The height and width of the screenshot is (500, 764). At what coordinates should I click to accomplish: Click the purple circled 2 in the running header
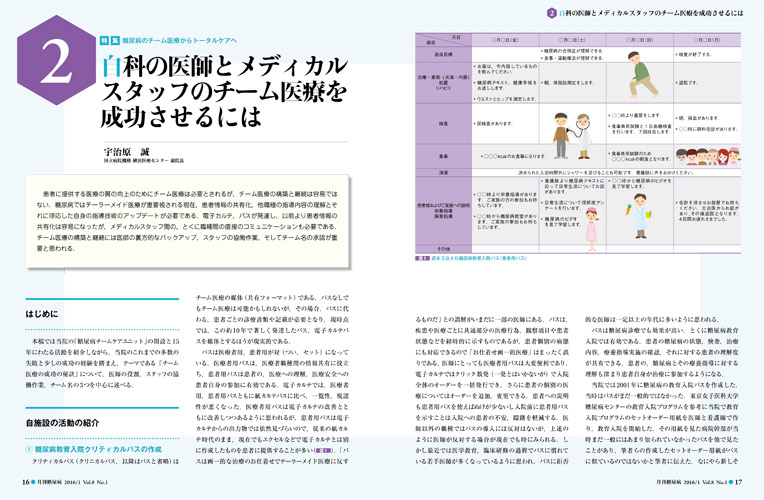coord(552,13)
